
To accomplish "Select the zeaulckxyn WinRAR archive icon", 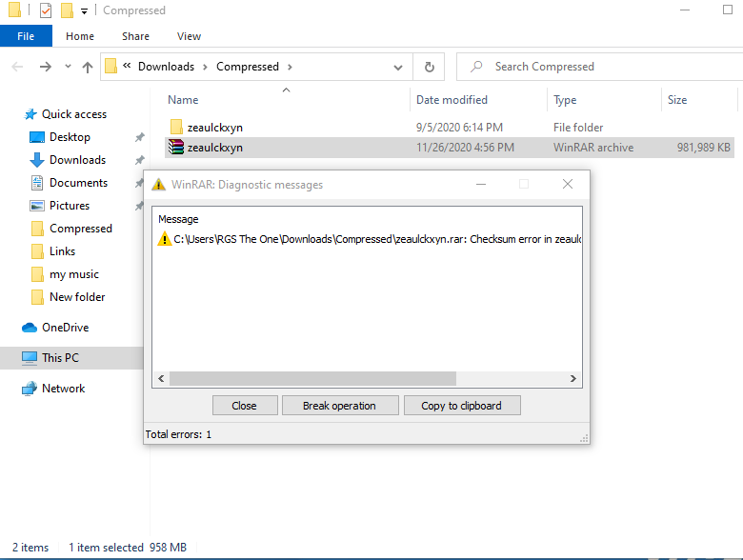I will (x=176, y=148).
